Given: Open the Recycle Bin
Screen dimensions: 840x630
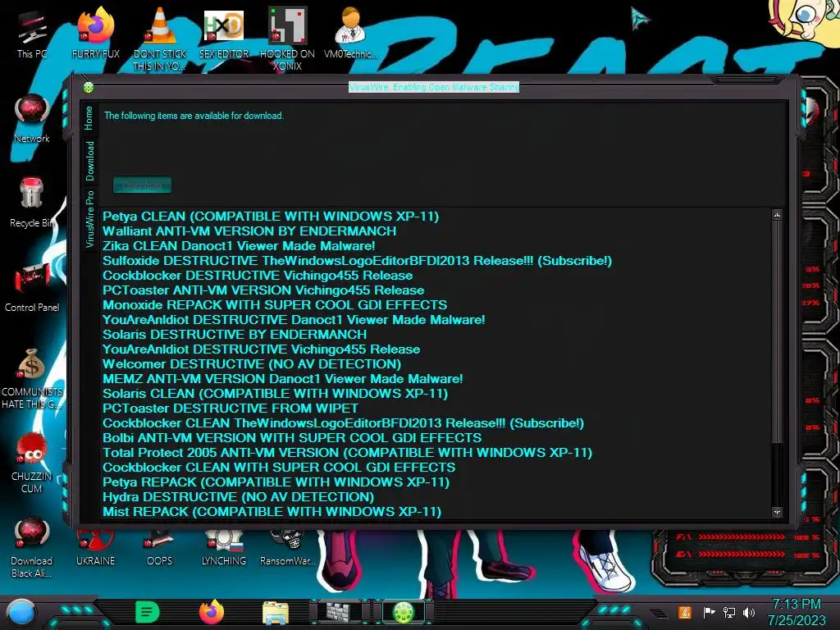Looking at the screenshot, I should pos(32,203).
